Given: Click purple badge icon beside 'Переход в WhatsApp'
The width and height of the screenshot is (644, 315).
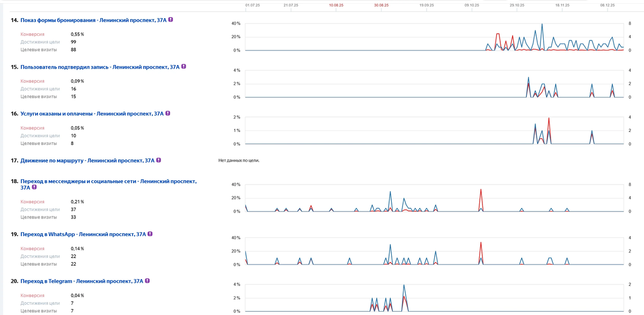Looking at the screenshot, I should (x=150, y=235).
